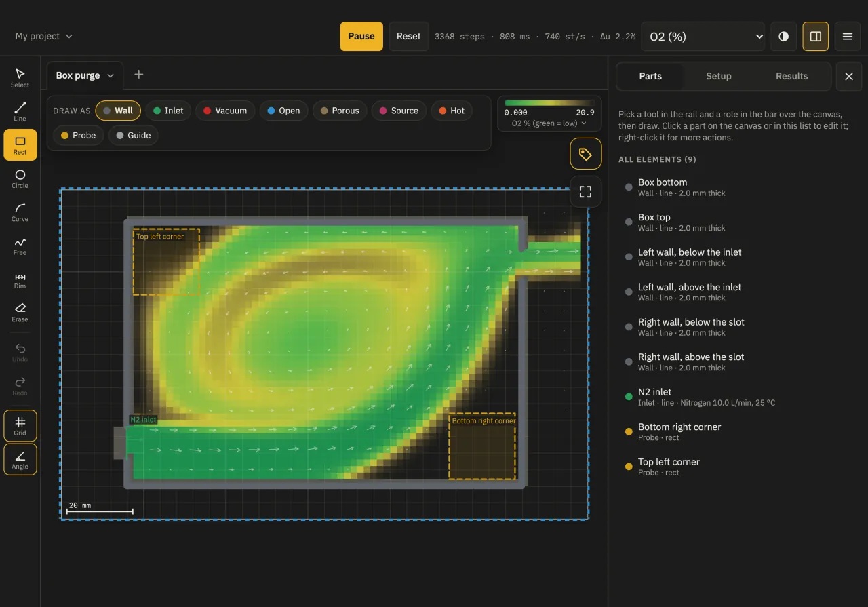Undo the last action
Viewport: 868px width, 607px height.
click(20, 352)
